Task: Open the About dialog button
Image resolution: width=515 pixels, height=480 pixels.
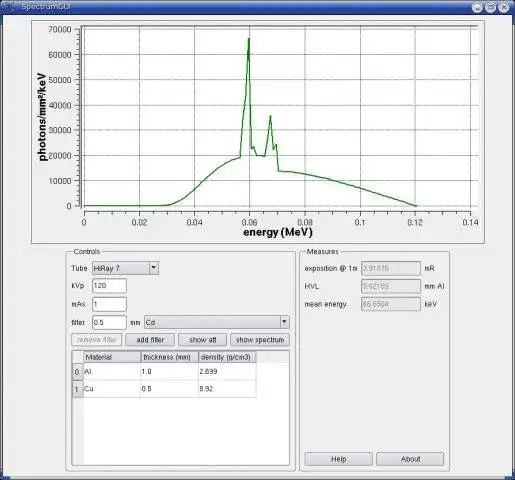Action: 410,459
